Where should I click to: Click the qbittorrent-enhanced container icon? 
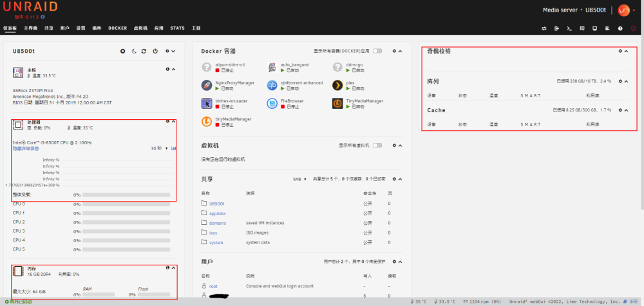coord(272,85)
